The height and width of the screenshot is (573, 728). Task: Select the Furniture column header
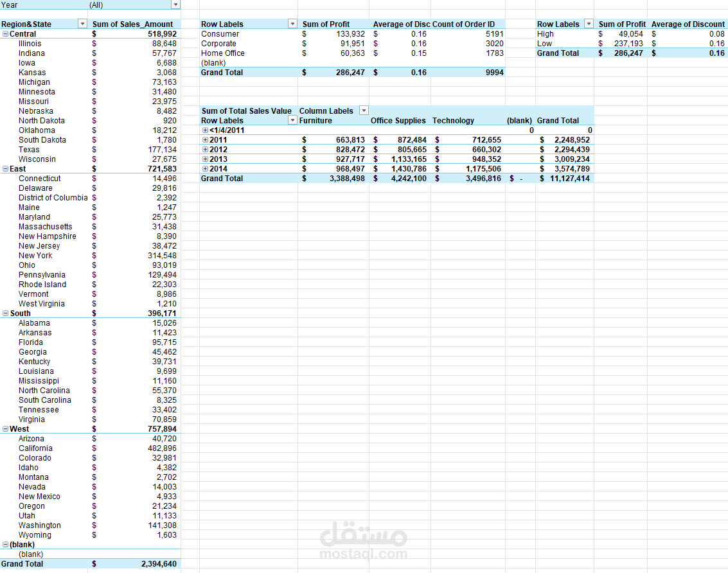tap(315, 121)
